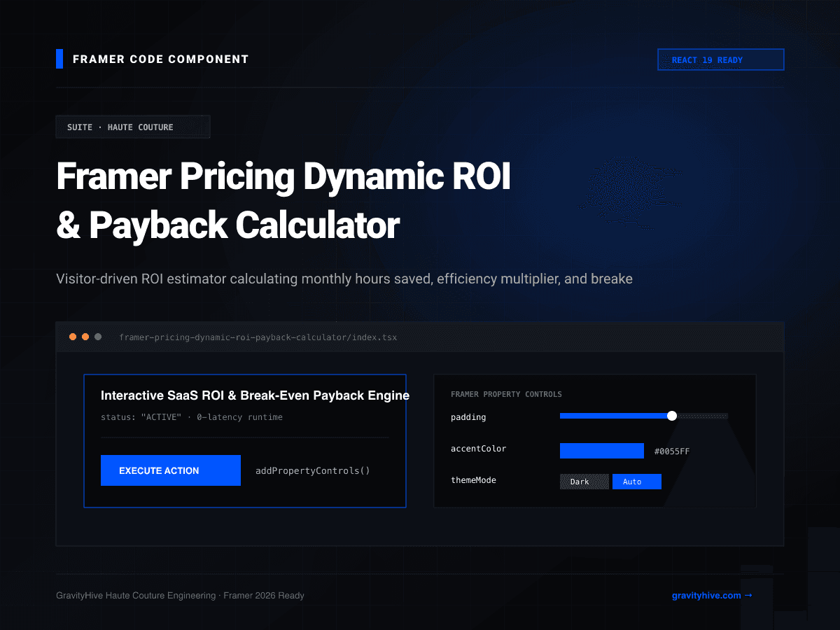The height and width of the screenshot is (630, 840).
Task: Click the grey window dot
Action: [x=98, y=337]
